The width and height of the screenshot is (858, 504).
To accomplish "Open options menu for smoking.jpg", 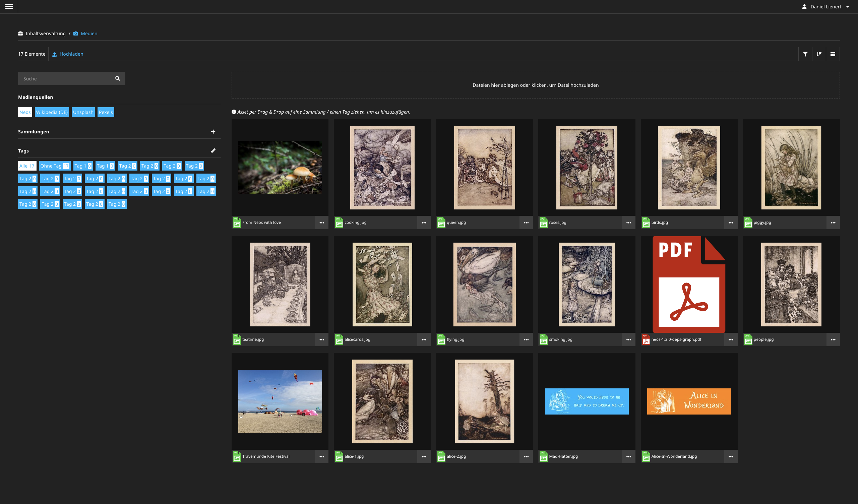I will tap(628, 339).
